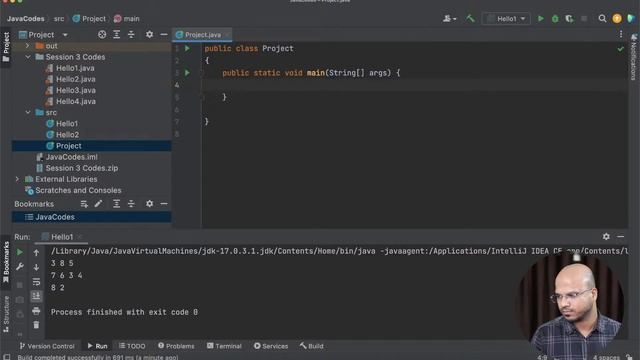Click the Project.java editor tab
The width and height of the screenshot is (640, 360).
click(202, 35)
